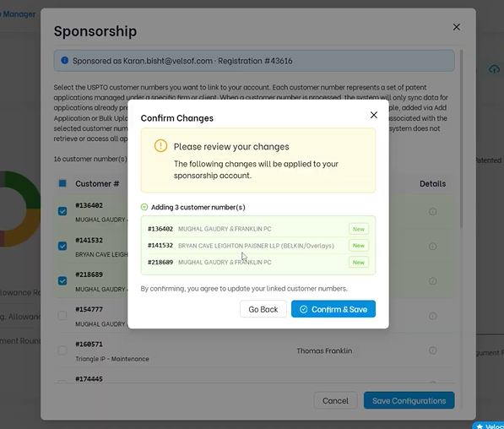Screen dimensions: 504x429
Task: Close the Sponsorship modal window
Action: (x=457, y=27)
